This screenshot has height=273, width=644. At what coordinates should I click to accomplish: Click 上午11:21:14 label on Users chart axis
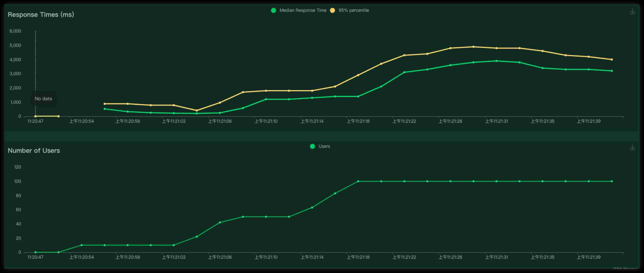[312, 257]
